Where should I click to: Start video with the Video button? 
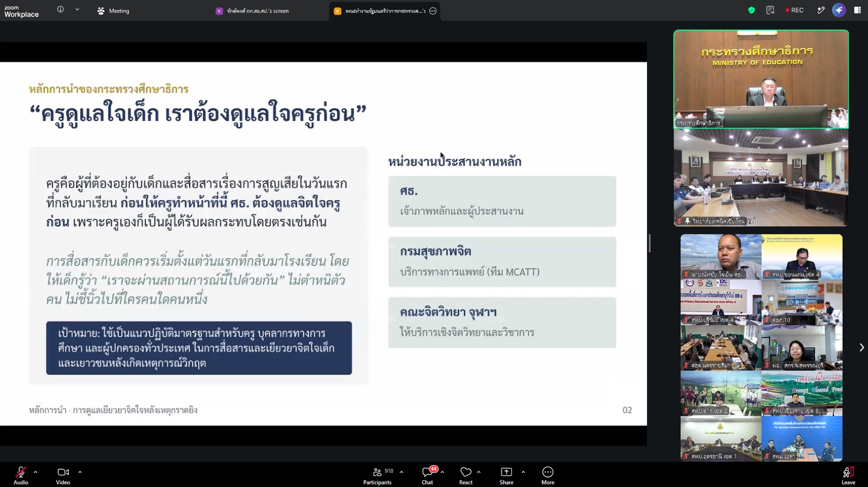63,475
